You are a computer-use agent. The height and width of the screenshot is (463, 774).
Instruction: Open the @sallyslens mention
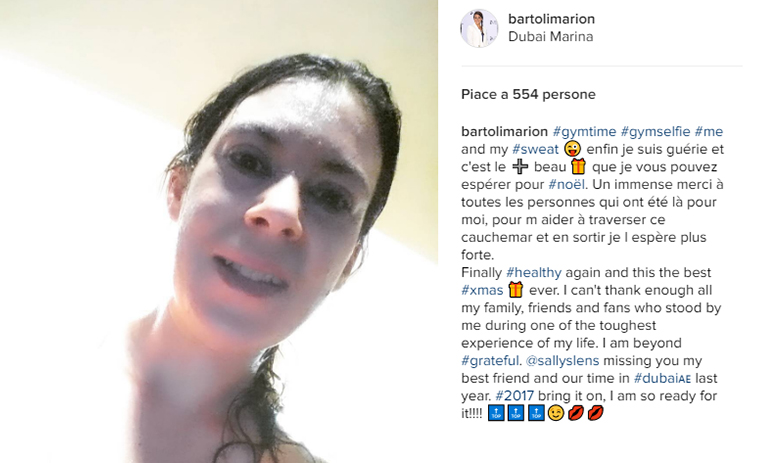(x=562, y=361)
